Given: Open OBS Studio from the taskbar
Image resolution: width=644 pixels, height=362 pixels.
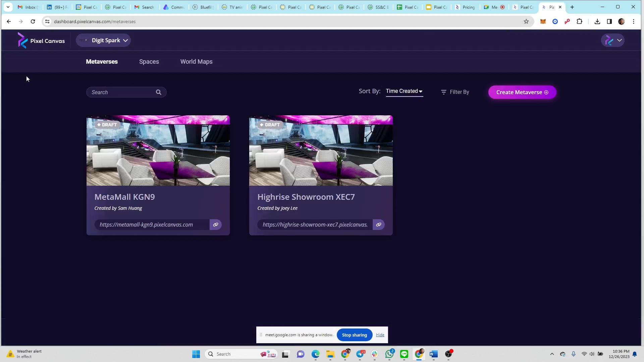Looking at the screenshot, I should point(448,354).
